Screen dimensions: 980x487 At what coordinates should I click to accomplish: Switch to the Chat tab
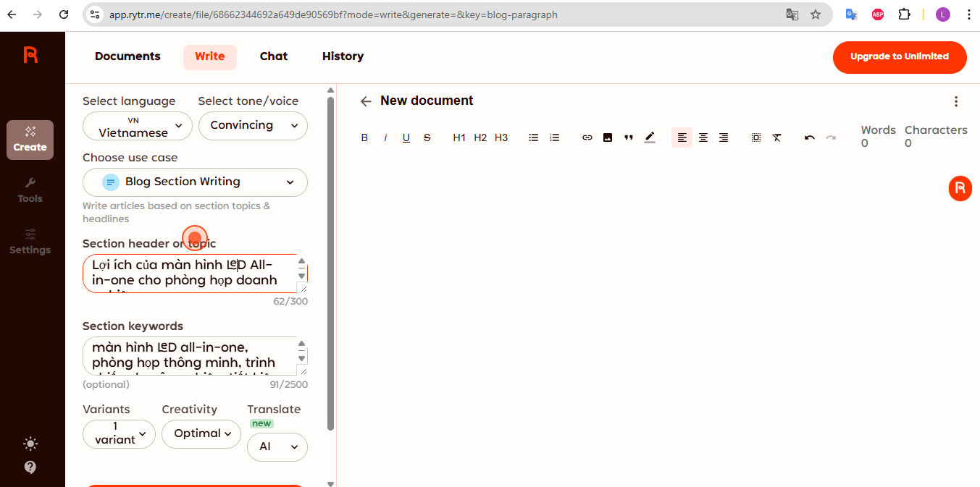coord(274,56)
